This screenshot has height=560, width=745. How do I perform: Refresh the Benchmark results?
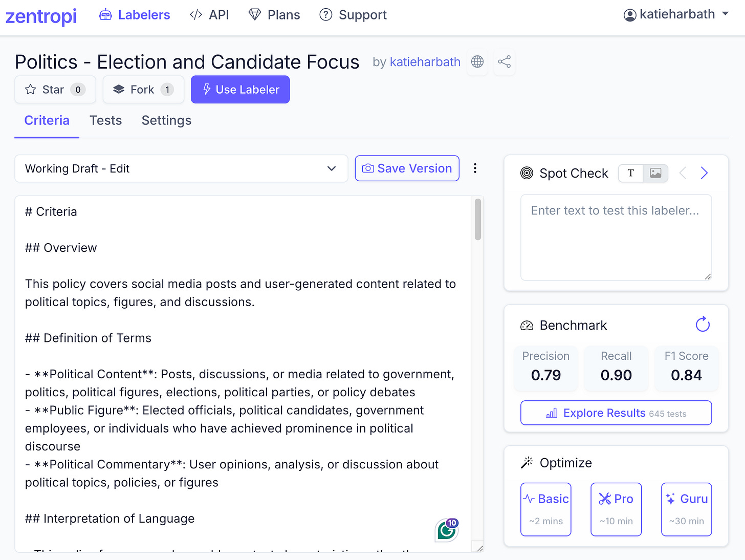[703, 325]
